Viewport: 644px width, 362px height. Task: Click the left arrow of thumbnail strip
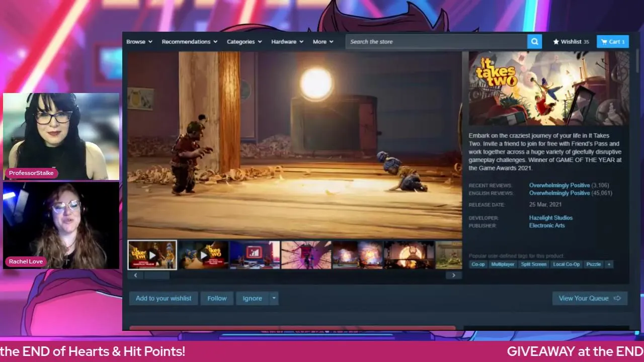tap(135, 276)
